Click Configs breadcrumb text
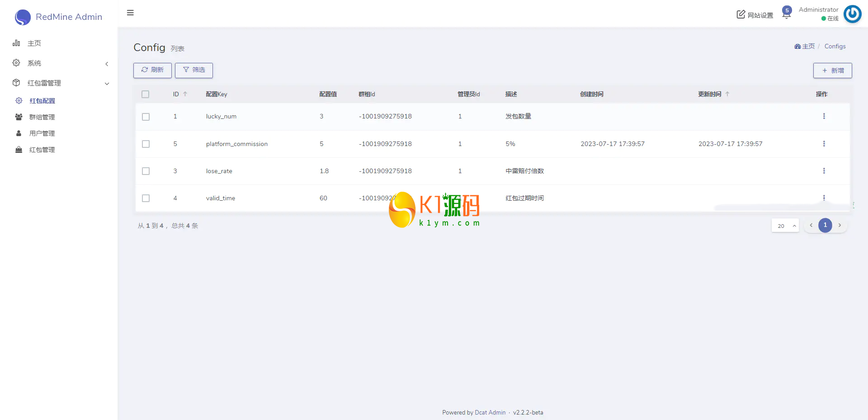Image resolution: width=868 pixels, height=420 pixels. tap(835, 46)
